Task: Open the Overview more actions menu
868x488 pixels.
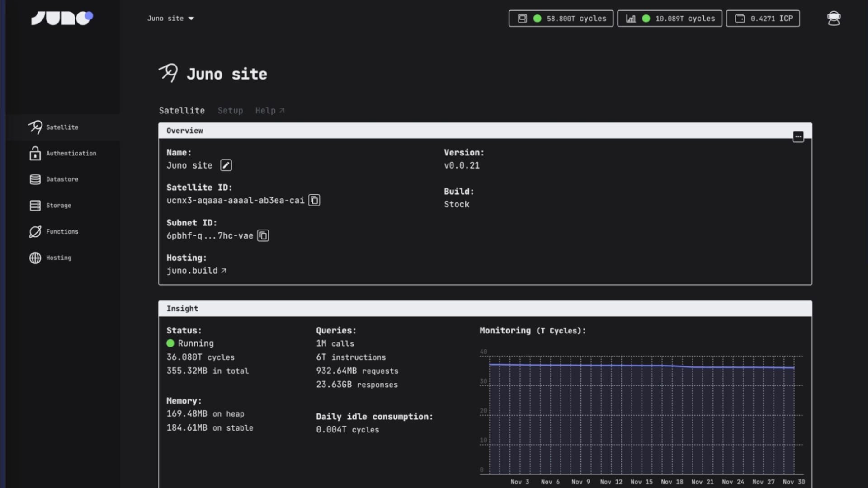Action: click(x=798, y=136)
